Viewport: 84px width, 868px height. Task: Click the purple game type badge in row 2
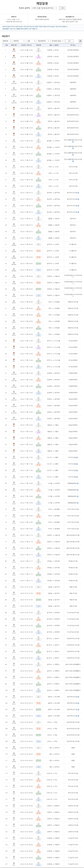coord(38,58)
